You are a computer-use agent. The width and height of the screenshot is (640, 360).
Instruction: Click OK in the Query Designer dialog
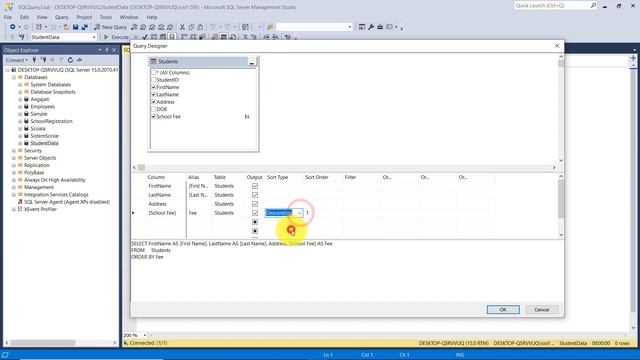pos(503,309)
